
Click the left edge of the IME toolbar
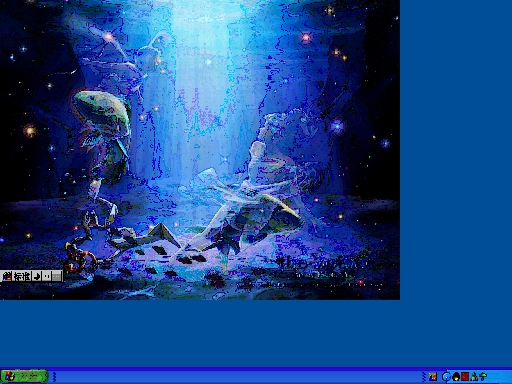(x=1, y=276)
